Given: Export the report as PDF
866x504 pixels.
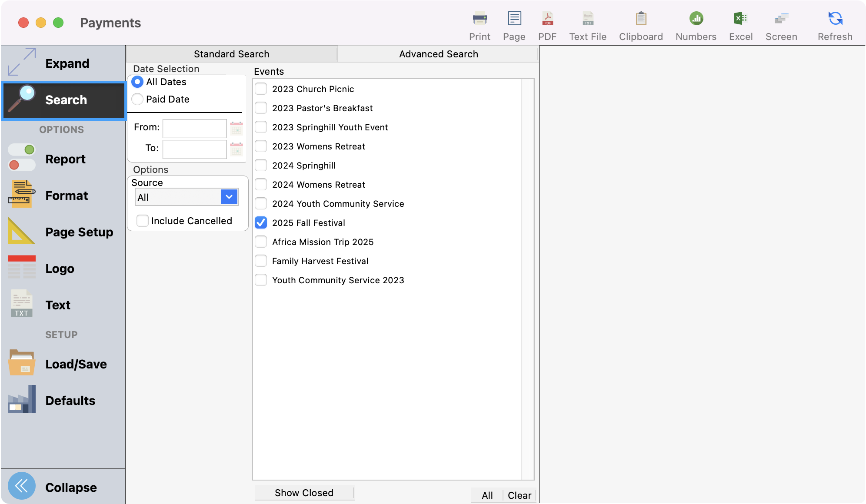Looking at the screenshot, I should [547, 24].
